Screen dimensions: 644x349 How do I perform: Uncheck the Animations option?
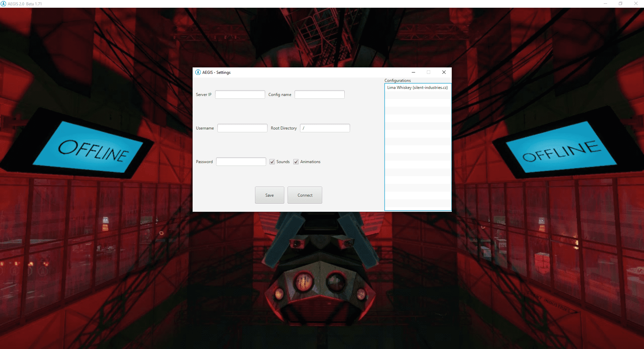pos(296,162)
